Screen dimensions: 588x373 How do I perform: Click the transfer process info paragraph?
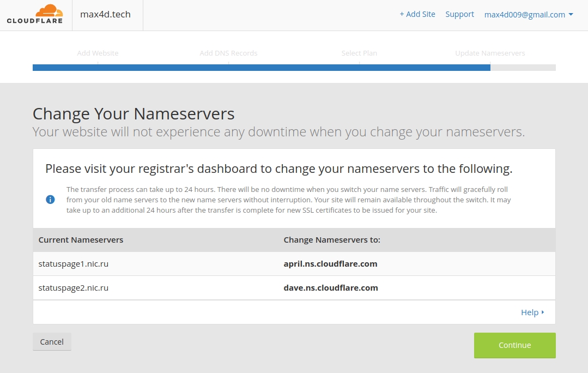[x=289, y=200]
